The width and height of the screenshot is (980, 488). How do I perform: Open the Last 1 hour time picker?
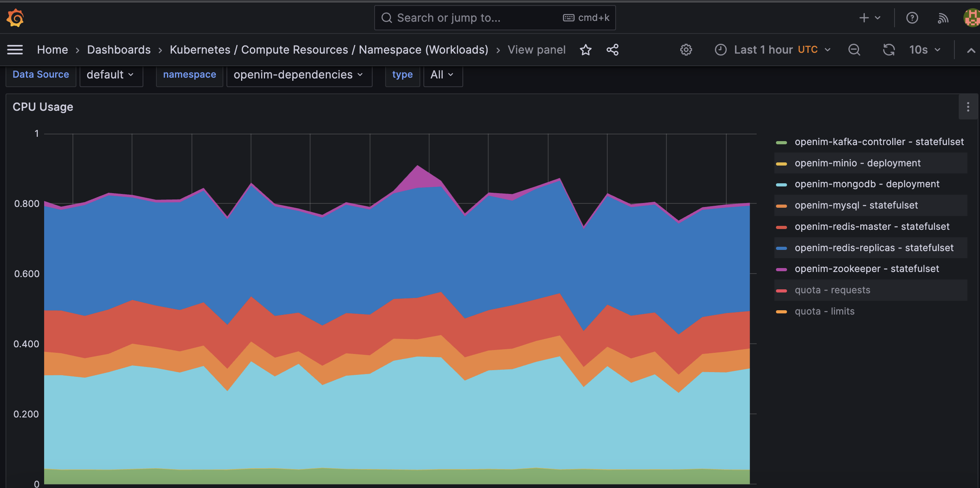[x=772, y=50]
